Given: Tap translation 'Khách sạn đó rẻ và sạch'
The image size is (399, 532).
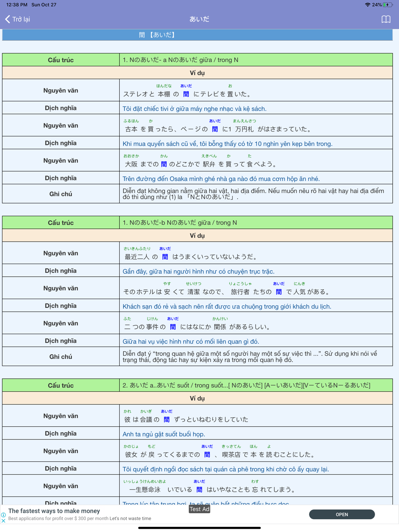Looking at the screenshot, I should coord(227,306).
